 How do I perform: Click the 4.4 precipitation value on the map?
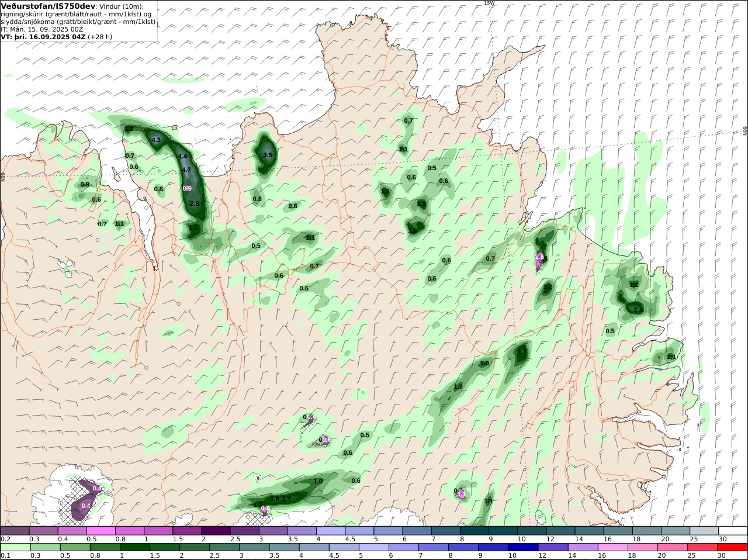182,156
